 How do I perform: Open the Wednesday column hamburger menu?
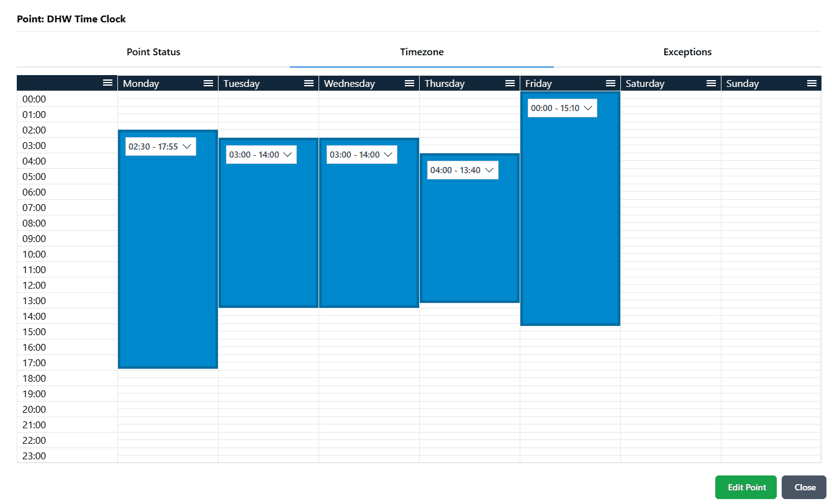coord(409,83)
